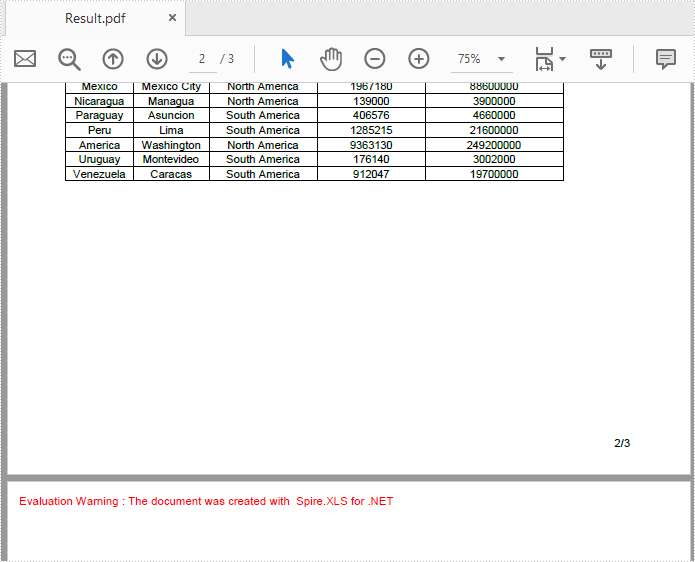Click the 406576 value

[371, 115]
